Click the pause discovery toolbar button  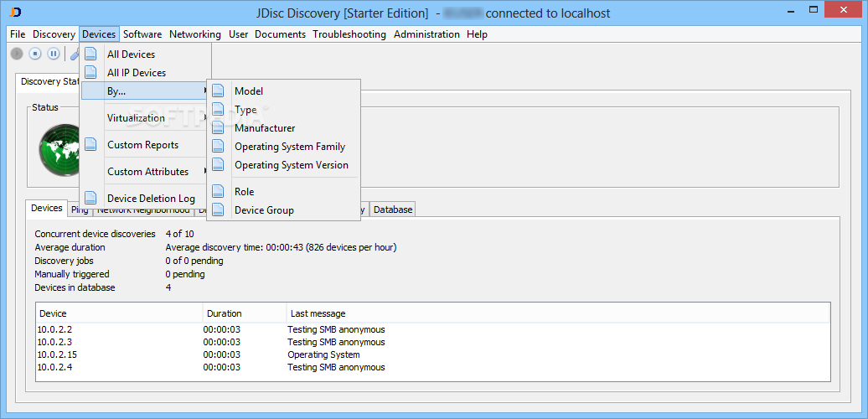53,54
